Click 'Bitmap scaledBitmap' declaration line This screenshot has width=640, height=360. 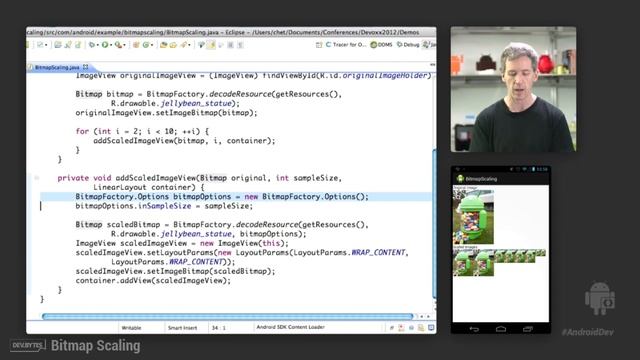click(222, 224)
